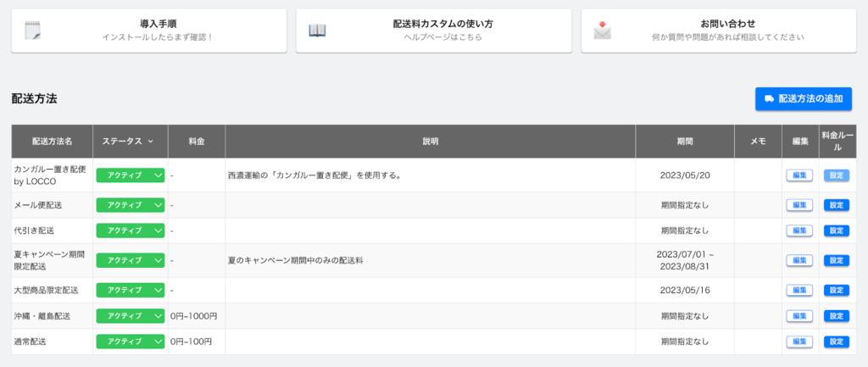Open status dropdown for 沖縄・離島配送

[130, 315]
